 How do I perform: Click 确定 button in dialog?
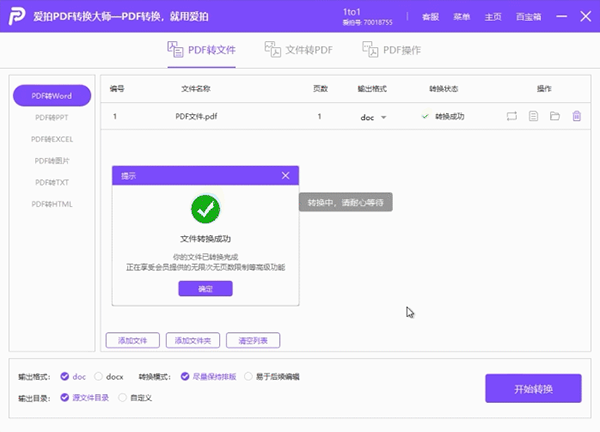pos(205,289)
